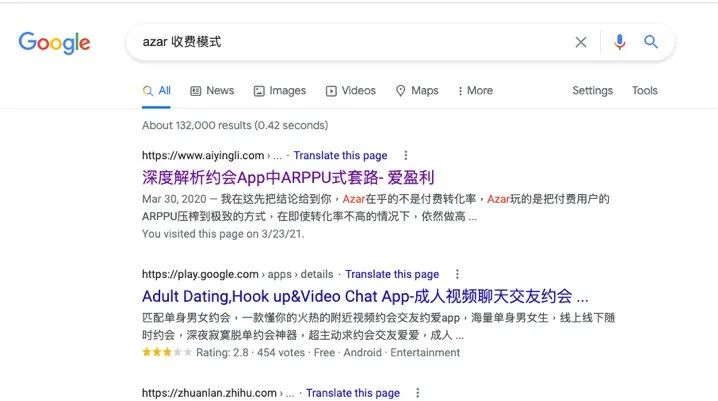Image resolution: width=718 pixels, height=401 pixels.
Task: Click the https://play.google.com apps details breadcrumb
Action: [x=237, y=274]
